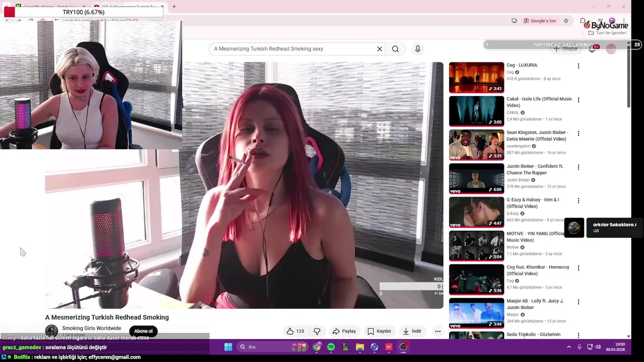Screen dimensions: 644x362
Task: Open Cakal - Izole Life thumbnail
Action: point(476,111)
